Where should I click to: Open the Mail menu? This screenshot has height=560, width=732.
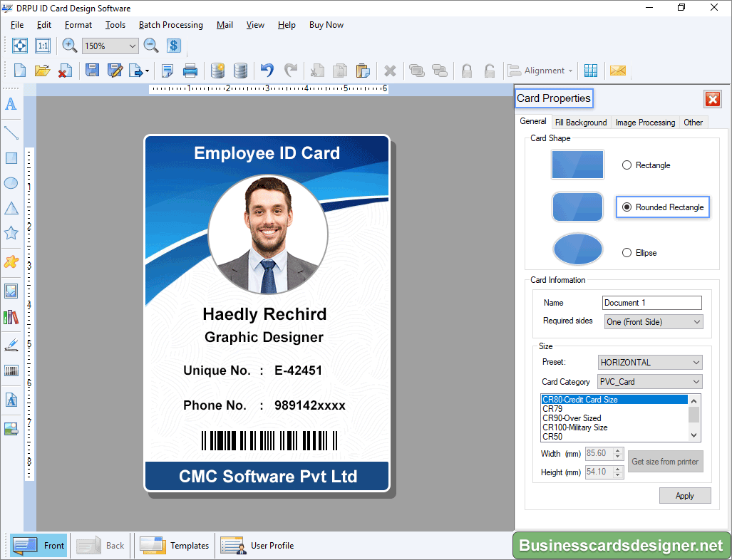(225, 25)
